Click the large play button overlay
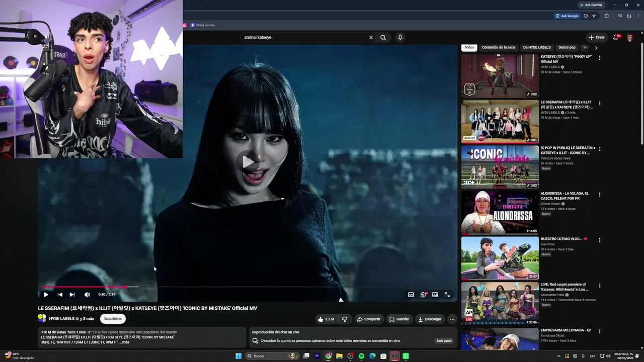Screen dimensions: 644x362 (x=248, y=161)
